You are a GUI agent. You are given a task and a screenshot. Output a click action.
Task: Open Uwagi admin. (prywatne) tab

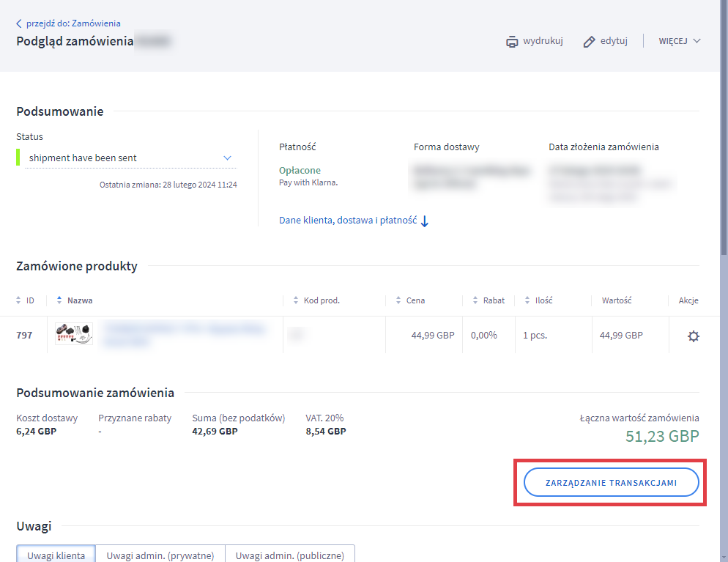coord(160,555)
